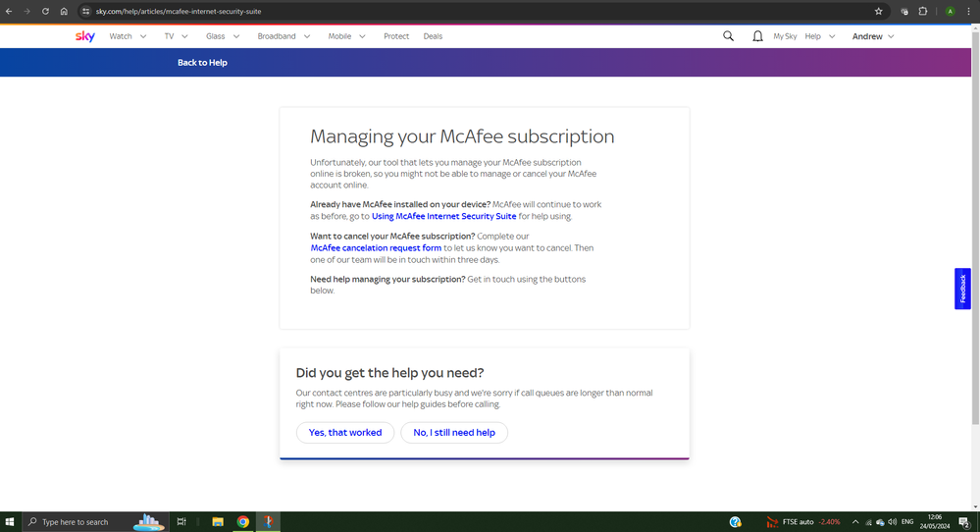Expand the Broadband dropdown

coord(284,36)
